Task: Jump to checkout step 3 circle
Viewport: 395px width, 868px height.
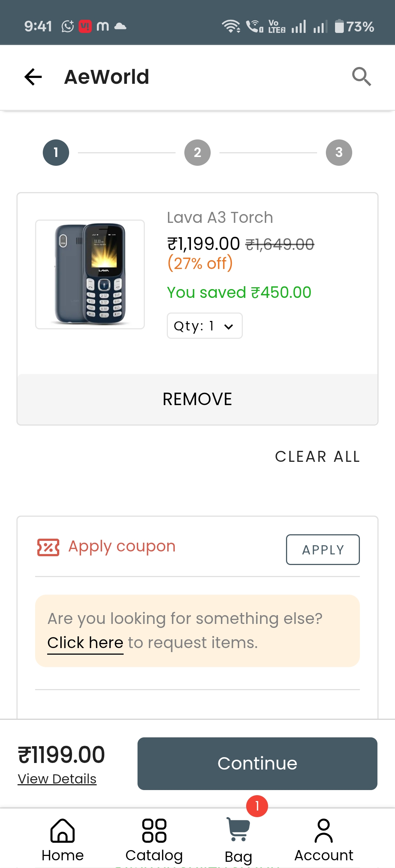Action: tap(339, 153)
